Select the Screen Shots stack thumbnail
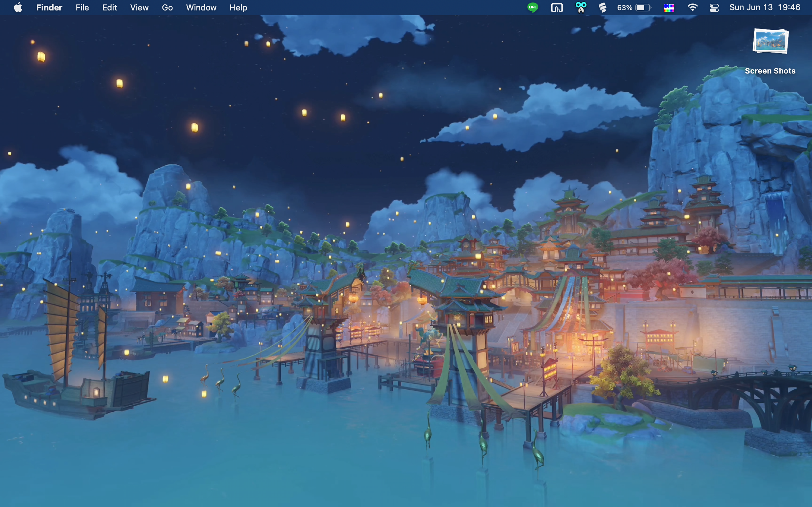812x507 pixels. pos(770,41)
